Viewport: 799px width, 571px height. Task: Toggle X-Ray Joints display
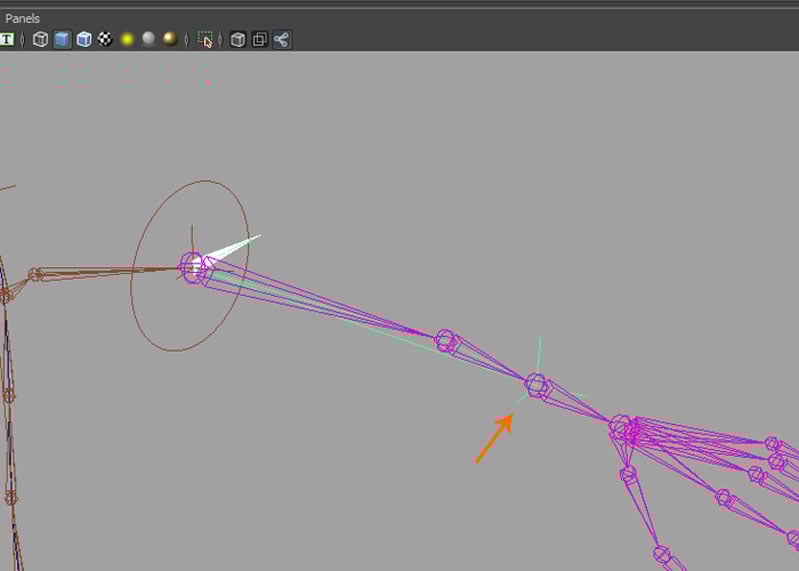point(281,39)
